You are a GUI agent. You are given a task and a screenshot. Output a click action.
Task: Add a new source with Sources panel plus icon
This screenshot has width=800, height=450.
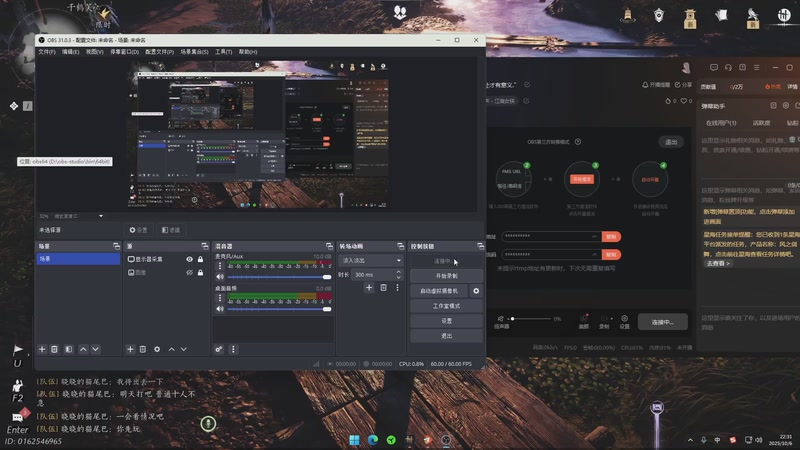tap(130, 349)
